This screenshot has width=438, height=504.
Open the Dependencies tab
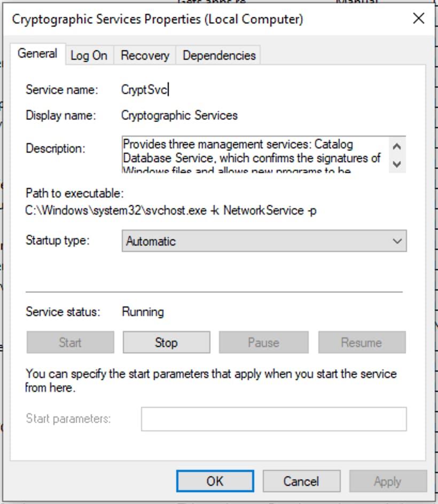point(219,56)
